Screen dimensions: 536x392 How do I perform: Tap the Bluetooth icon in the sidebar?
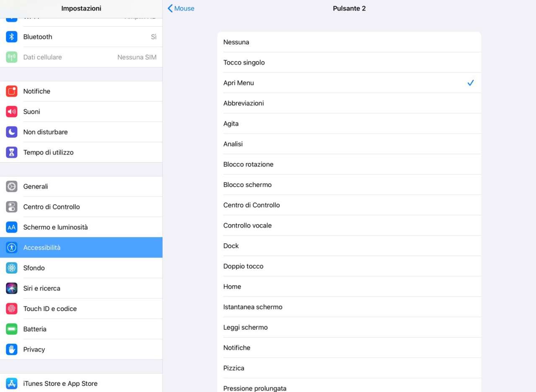click(12, 37)
